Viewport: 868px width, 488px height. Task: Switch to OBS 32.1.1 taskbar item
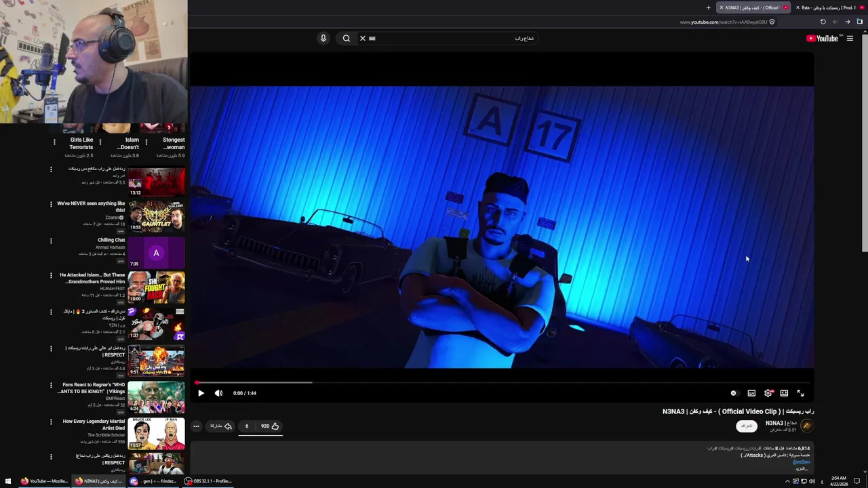click(208, 481)
